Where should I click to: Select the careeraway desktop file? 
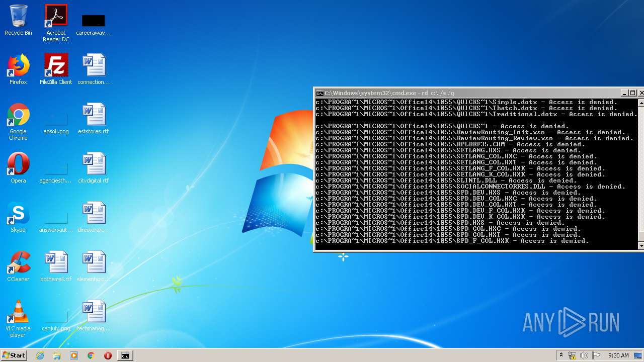tap(93, 24)
